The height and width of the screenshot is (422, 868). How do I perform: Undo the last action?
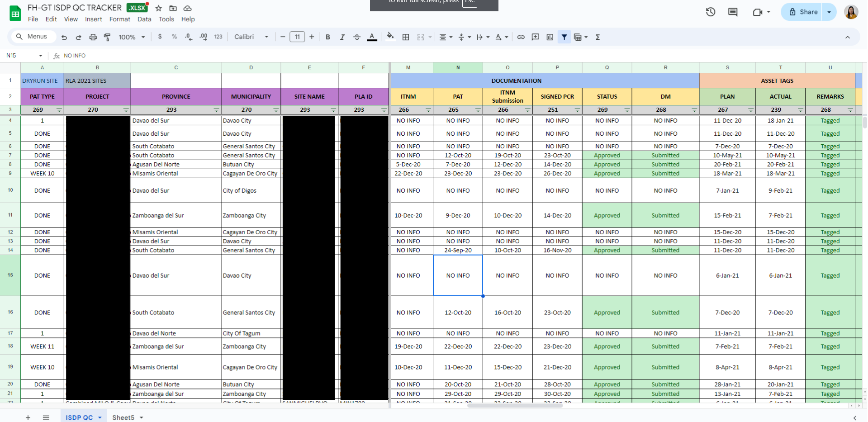pos(64,37)
